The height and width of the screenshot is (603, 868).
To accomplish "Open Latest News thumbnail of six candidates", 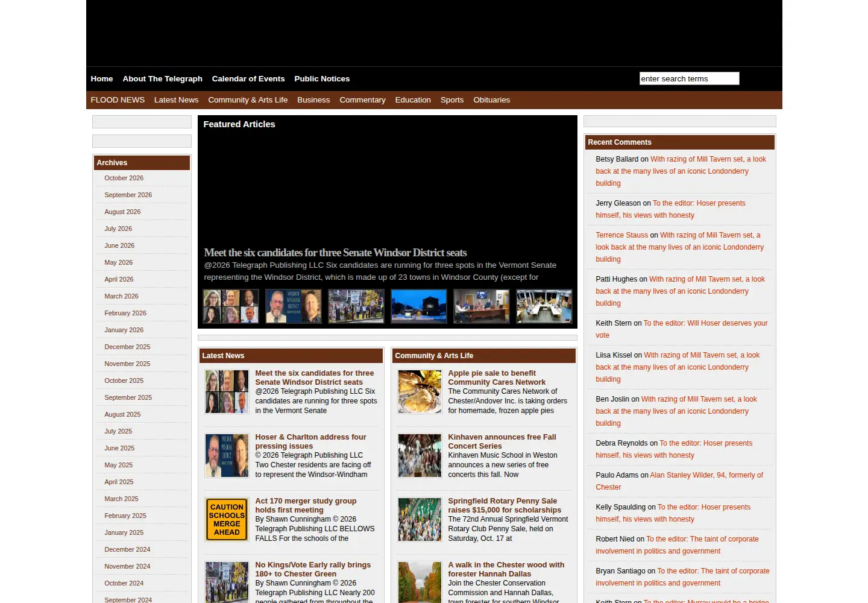I will 227,392.
